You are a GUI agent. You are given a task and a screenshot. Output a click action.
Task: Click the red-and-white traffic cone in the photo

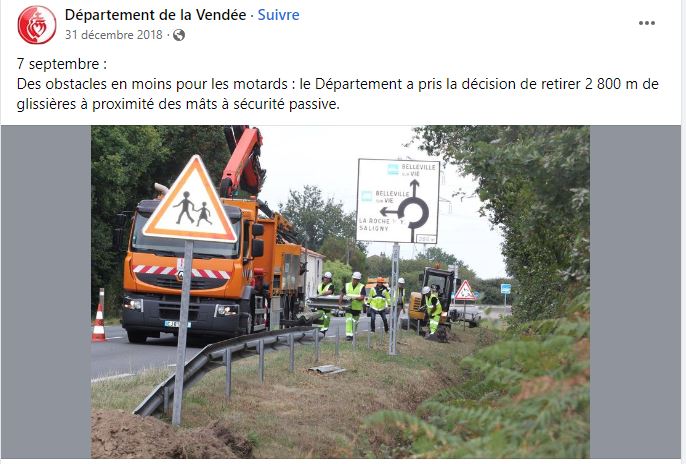tap(99, 316)
